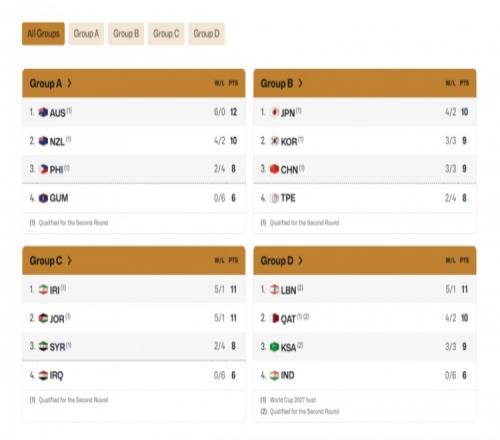
Task: Click the Iran flag icon in Group C
Action: [43, 289]
